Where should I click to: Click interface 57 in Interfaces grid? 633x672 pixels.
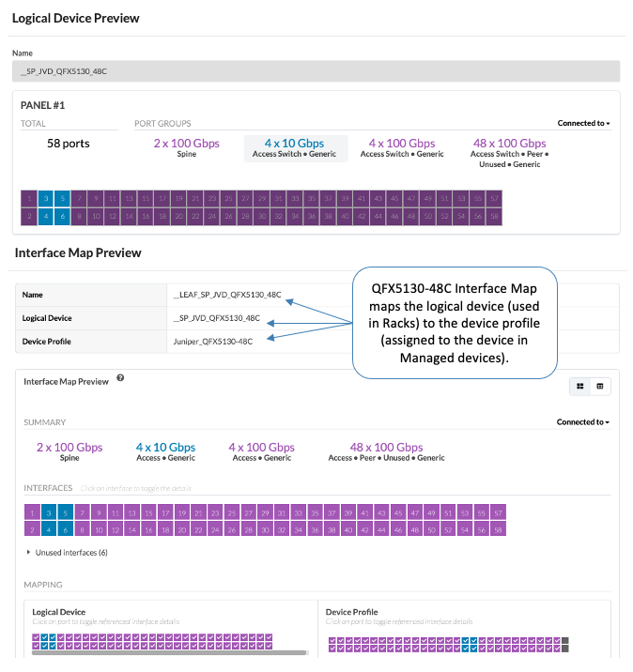pos(498,512)
